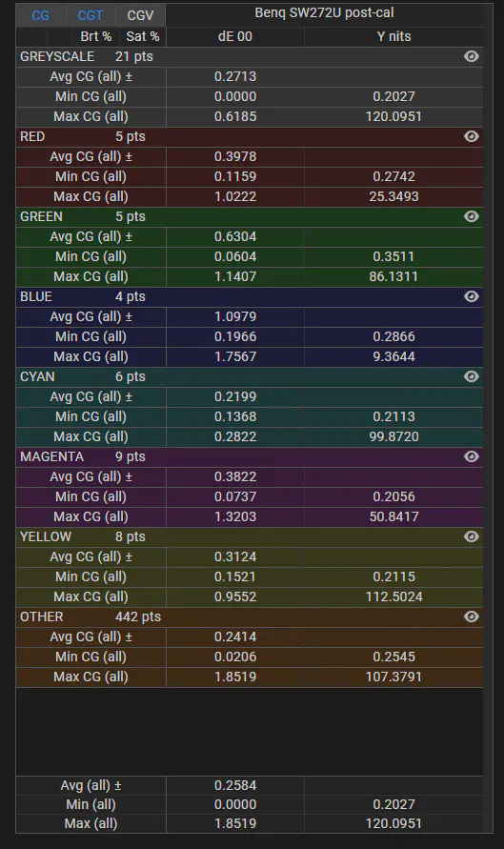
Task: Select the OTHER 442 pts header row
Action: point(250,617)
